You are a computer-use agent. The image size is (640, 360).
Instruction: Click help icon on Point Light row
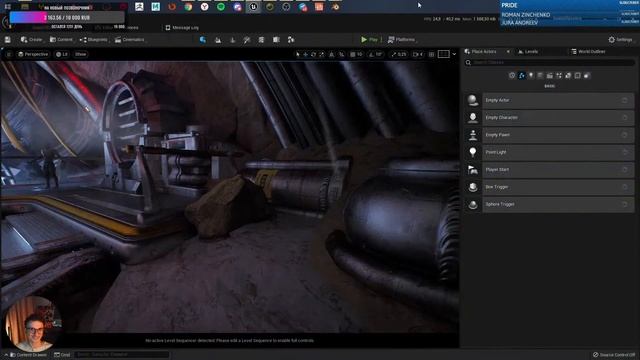[624, 152]
